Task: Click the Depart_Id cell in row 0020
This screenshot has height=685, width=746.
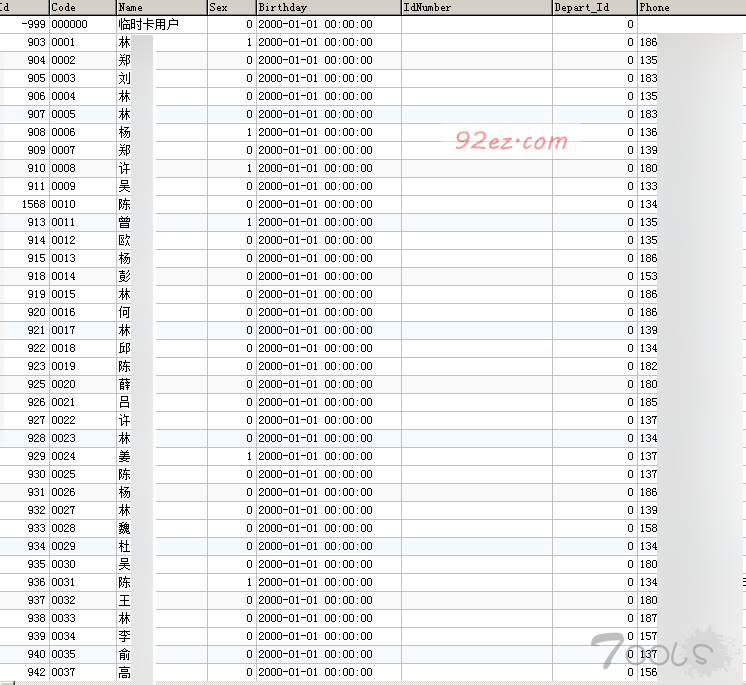Action: coord(595,384)
